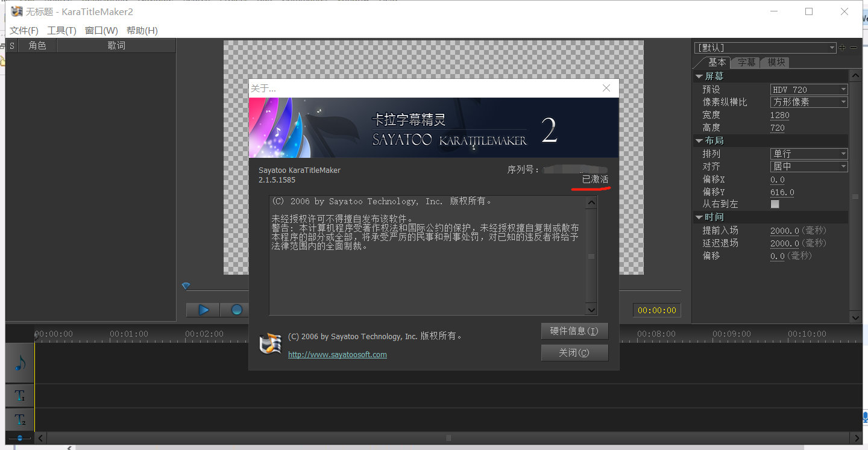
Task: Adjust the timeline zoom slider handle
Action: click(x=20, y=438)
